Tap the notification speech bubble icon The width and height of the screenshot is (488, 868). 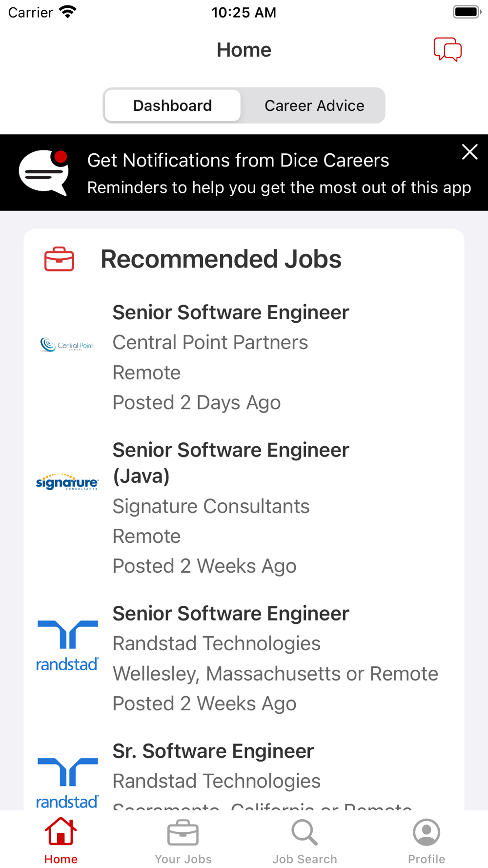point(44,172)
